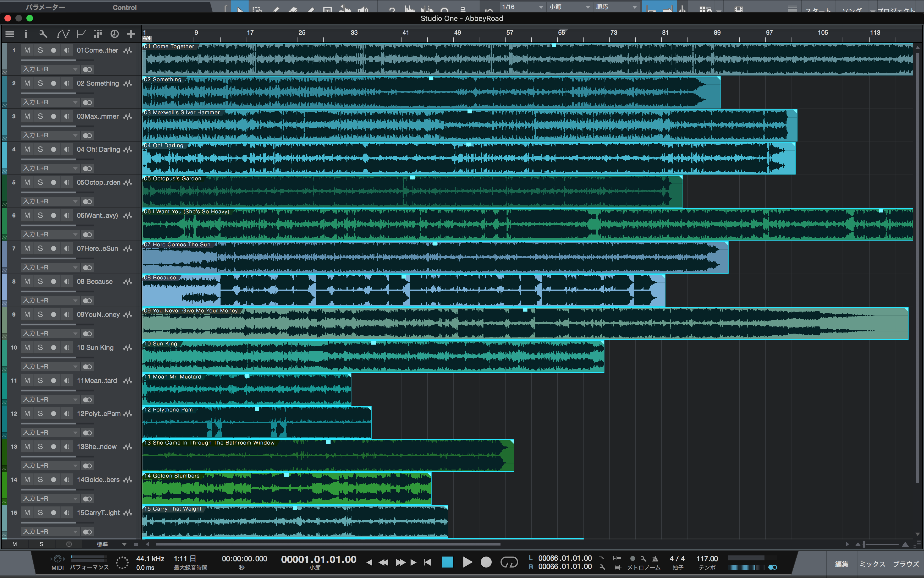Click return to zero transport button

pyautogui.click(x=428, y=562)
